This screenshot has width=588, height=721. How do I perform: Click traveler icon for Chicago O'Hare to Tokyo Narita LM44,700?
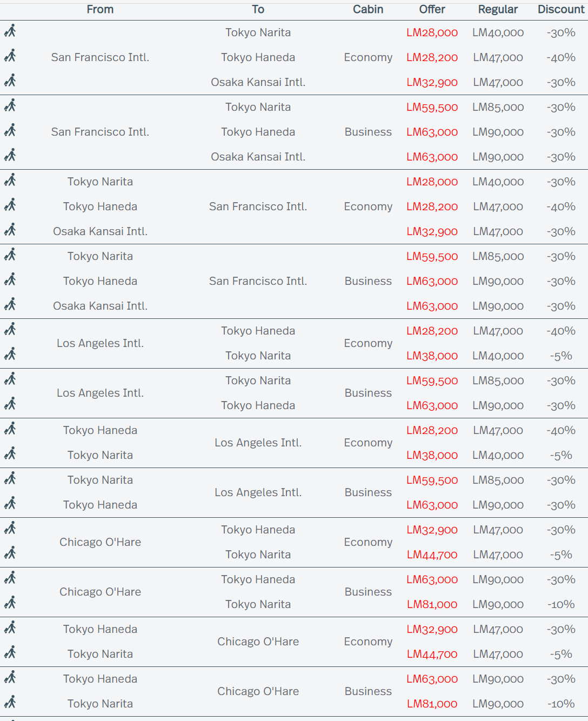point(10,553)
